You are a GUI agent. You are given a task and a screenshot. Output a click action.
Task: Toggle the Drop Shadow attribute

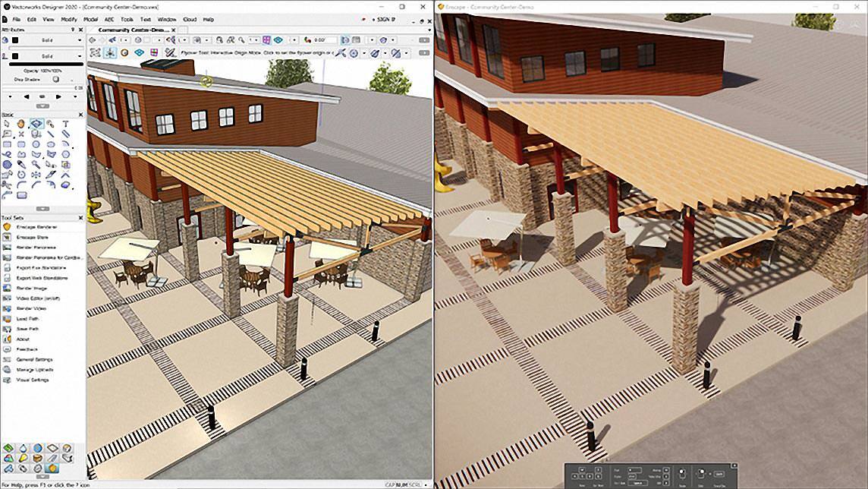[x=55, y=80]
